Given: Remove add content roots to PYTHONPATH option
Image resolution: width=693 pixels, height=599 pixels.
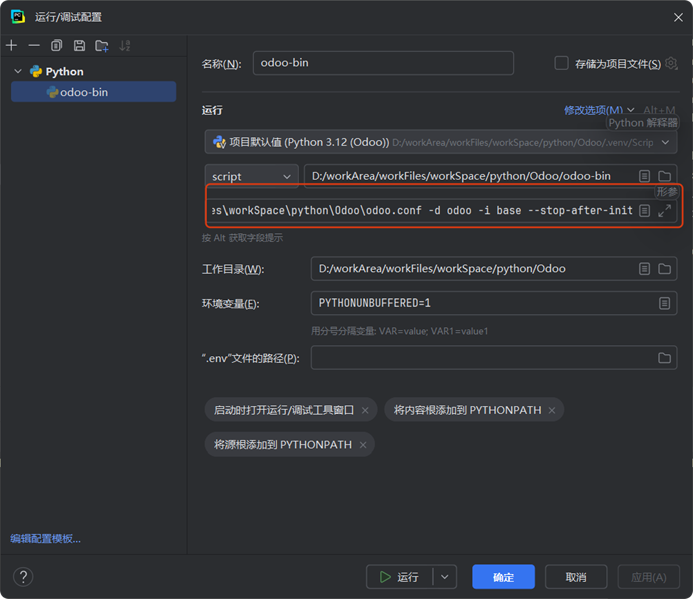Looking at the screenshot, I should (x=552, y=410).
